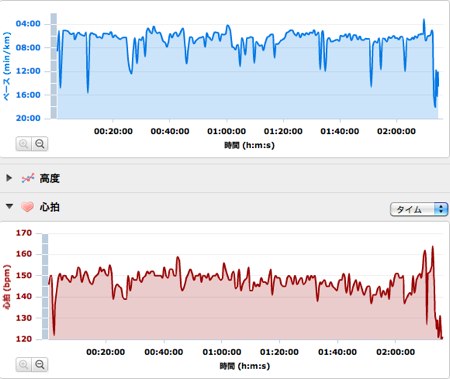This screenshot has width=450, height=379.
Task: Open the タイム dropdown selector
Action: pyautogui.click(x=419, y=209)
